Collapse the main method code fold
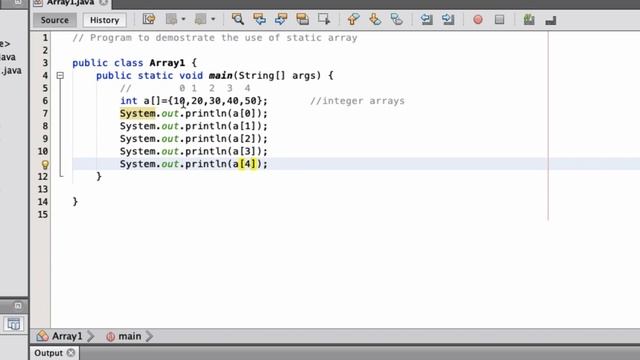Image resolution: width=640 pixels, height=360 pixels. tap(60, 76)
